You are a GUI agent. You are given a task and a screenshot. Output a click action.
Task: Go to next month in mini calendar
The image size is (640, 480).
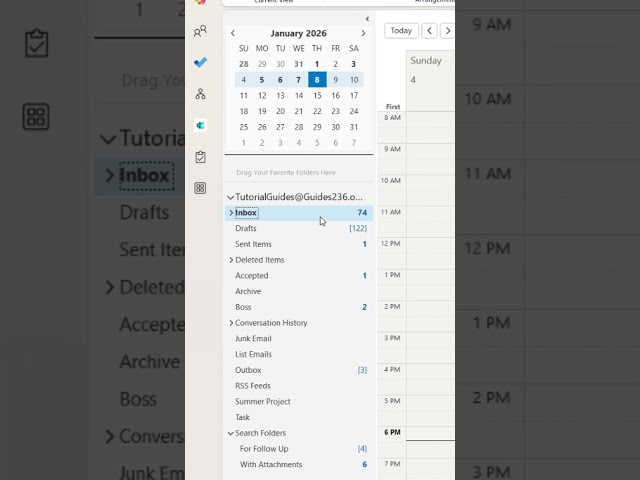[363, 33]
